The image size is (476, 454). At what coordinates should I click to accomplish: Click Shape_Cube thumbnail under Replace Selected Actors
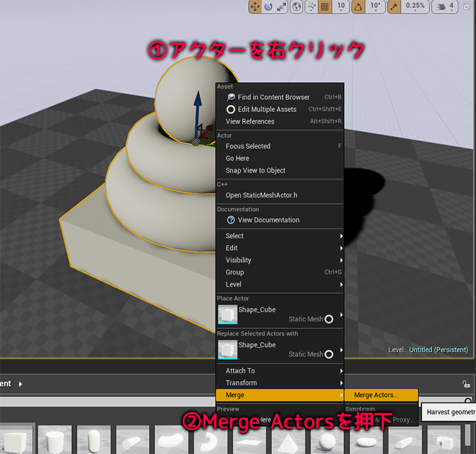click(228, 350)
